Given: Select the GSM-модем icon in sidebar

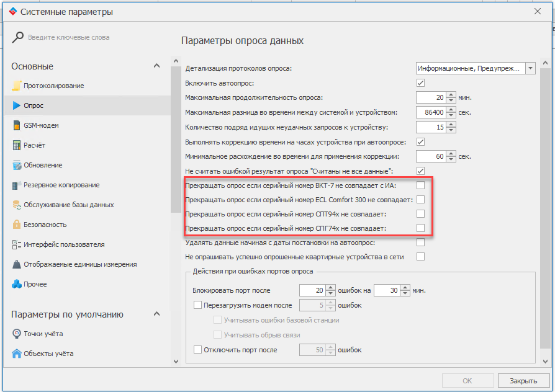Looking at the screenshot, I should tap(17, 125).
